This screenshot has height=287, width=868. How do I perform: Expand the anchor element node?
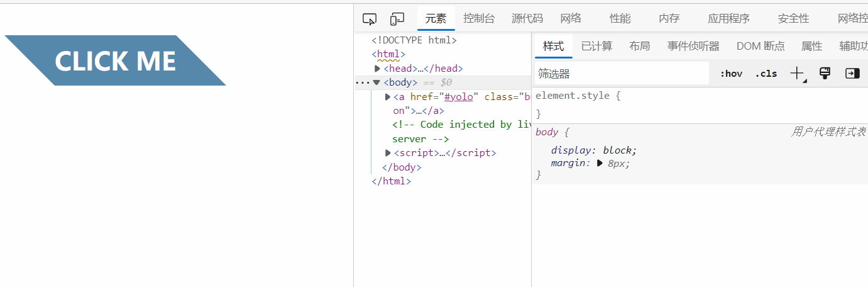[x=388, y=97]
